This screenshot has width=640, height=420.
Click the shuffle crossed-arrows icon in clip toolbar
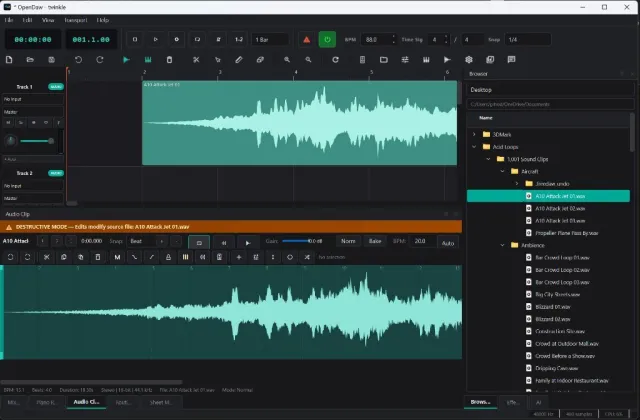point(307,257)
